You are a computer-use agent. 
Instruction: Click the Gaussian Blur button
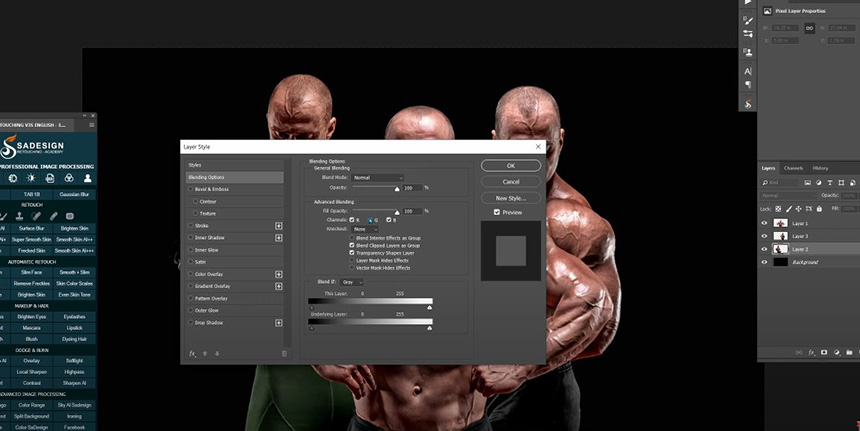click(74, 194)
